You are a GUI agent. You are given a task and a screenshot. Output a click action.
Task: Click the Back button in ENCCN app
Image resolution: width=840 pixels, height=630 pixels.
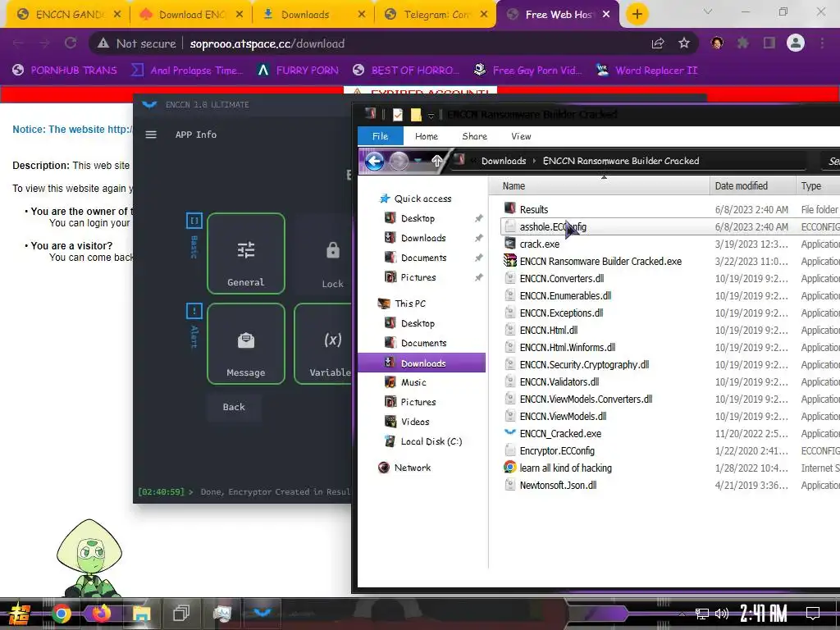234,407
